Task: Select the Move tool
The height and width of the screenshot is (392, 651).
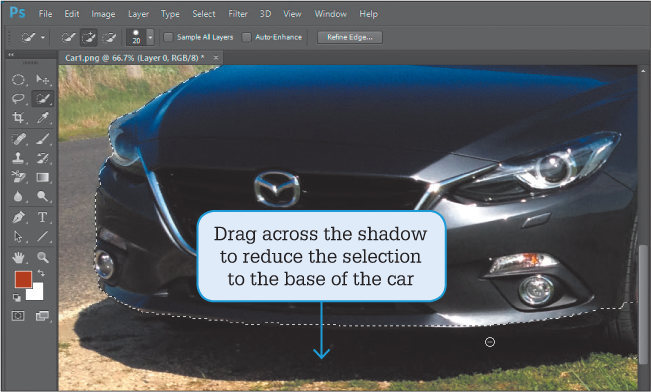Action: (x=42, y=79)
